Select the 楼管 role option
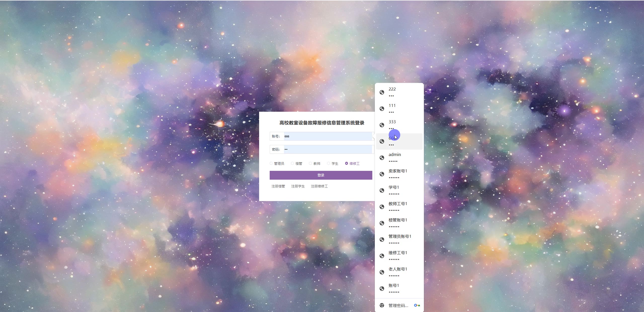This screenshot has height=312, width=644. (292, 163)
